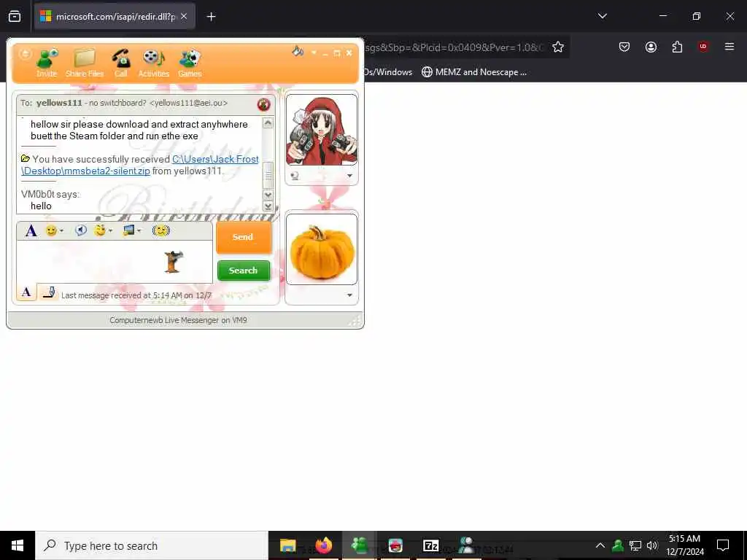The width and height of the screenshot is (747, 560).
Task: Open the color scheme paintbrush icon
Action: [x=298, y=51]
